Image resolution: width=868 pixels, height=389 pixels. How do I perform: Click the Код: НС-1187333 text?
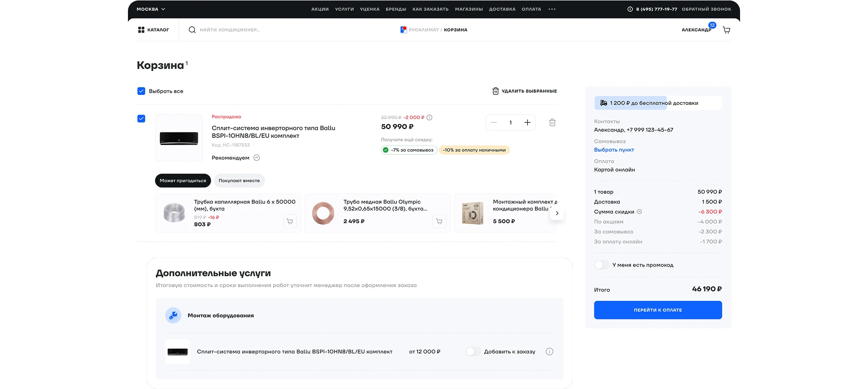tap(231, 145)
